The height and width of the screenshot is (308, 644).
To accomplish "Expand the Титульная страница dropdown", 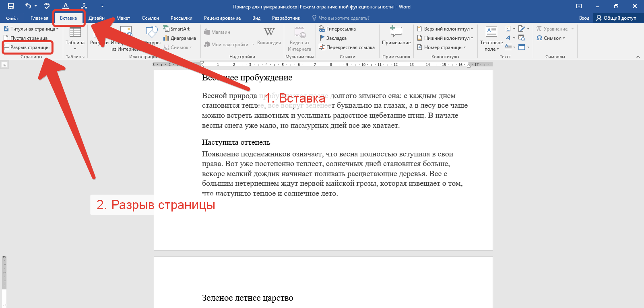I will (31, 29).
